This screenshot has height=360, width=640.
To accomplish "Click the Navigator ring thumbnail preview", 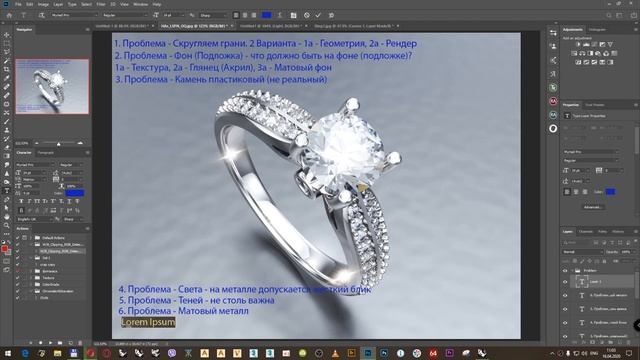I will point(52,87).
